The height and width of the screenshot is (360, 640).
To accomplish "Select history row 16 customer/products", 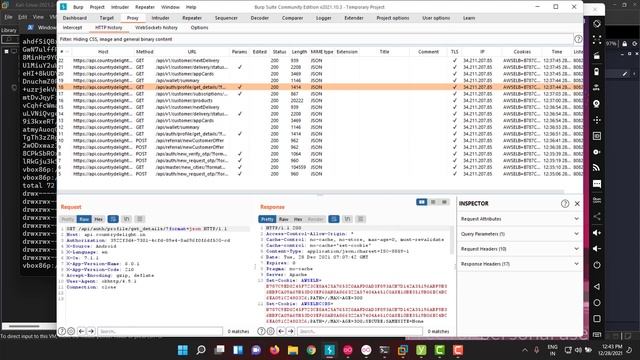I will pyautogui.click(x=320, y=100).
